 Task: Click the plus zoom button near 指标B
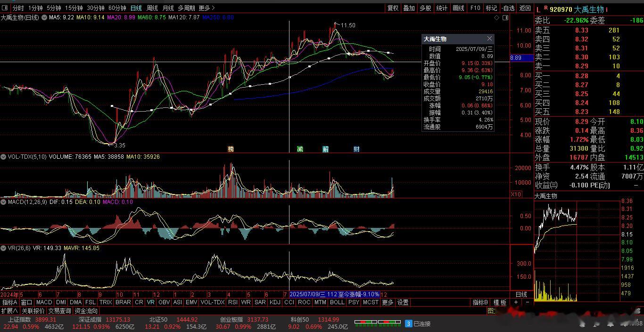pyautogui.click(x=516, y=302)
